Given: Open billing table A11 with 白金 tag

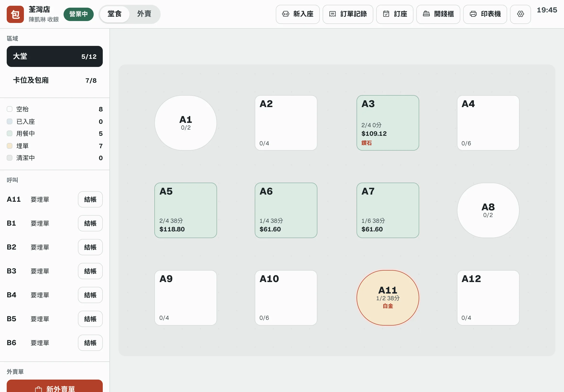Looking at the screenshot, I should [x=388, y=298].
